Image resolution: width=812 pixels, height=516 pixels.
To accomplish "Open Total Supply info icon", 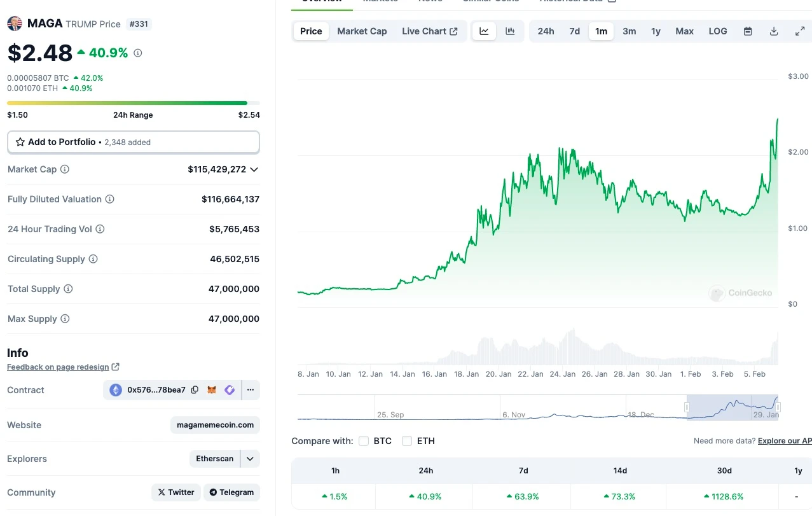I will click(68, 289).
